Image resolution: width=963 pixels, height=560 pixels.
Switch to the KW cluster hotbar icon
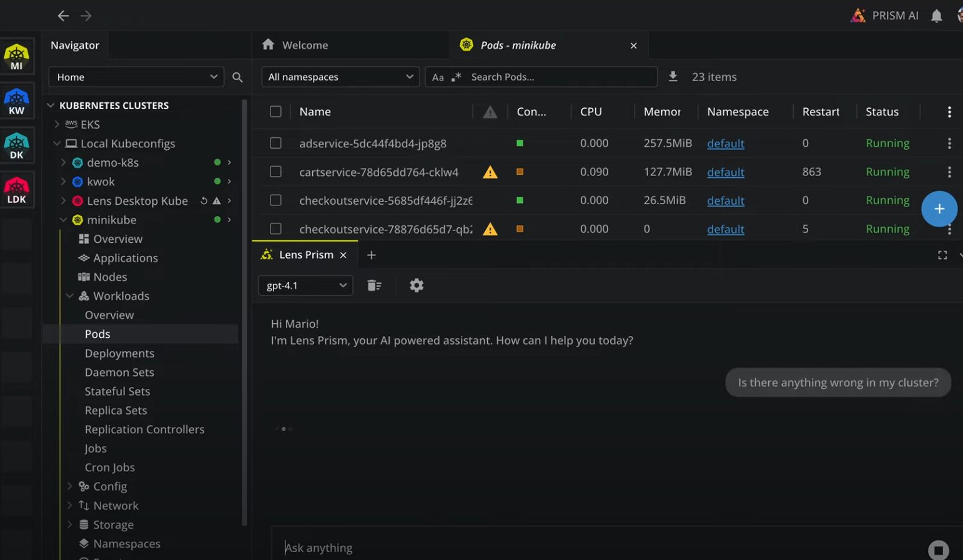(17, 102)
